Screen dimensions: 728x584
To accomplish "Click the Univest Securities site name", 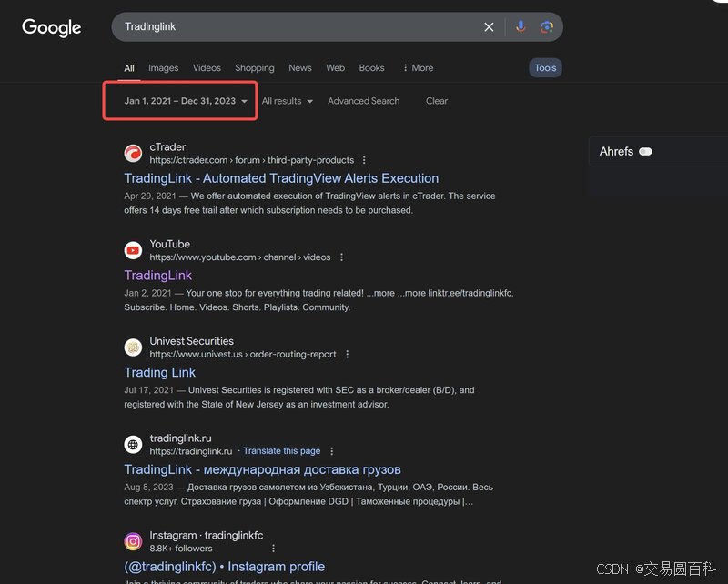I will [192, 341].
